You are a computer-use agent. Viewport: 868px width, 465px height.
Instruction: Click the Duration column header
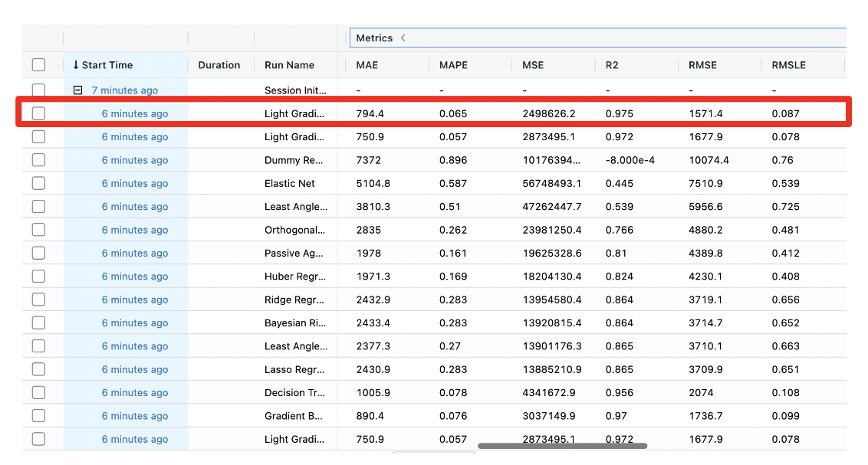coord(219,64)
